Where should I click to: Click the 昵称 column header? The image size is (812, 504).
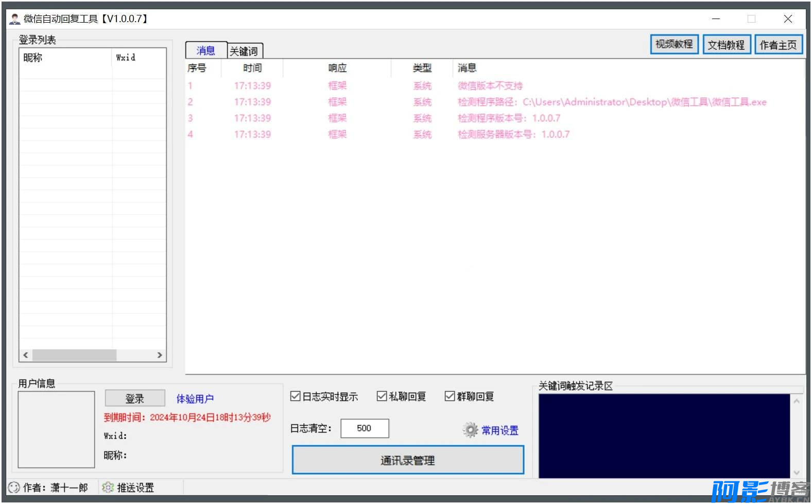point(65,58)
